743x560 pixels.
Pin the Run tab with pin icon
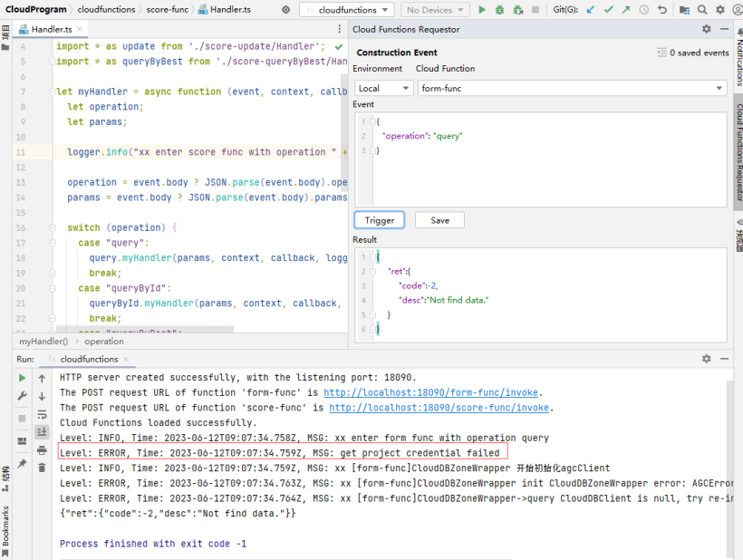[22, 464]
